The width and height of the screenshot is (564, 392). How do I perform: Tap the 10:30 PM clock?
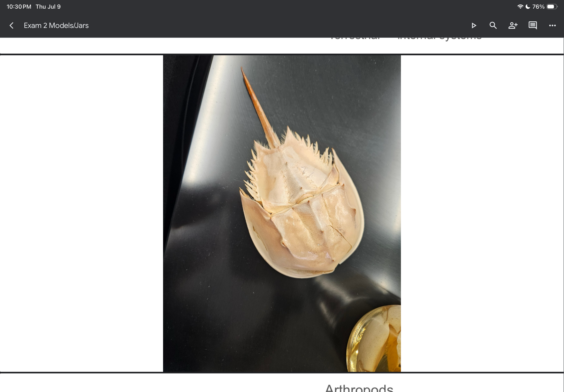click(19, 7)
